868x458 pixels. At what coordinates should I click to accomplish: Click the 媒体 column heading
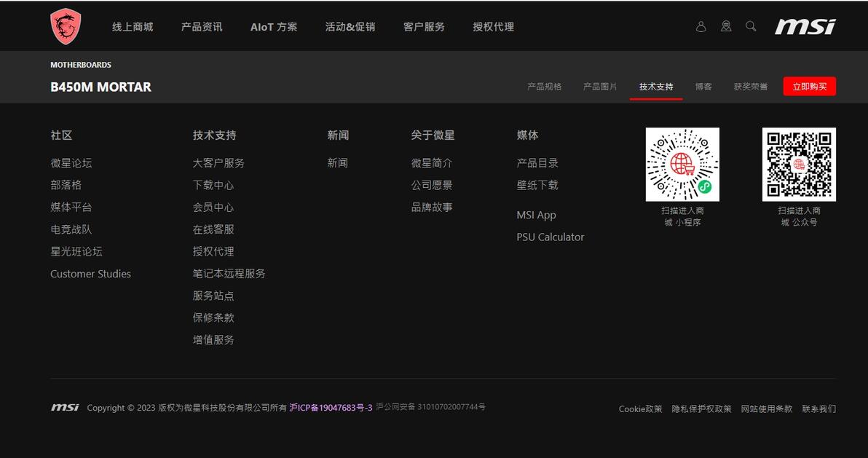coord(527,135)
